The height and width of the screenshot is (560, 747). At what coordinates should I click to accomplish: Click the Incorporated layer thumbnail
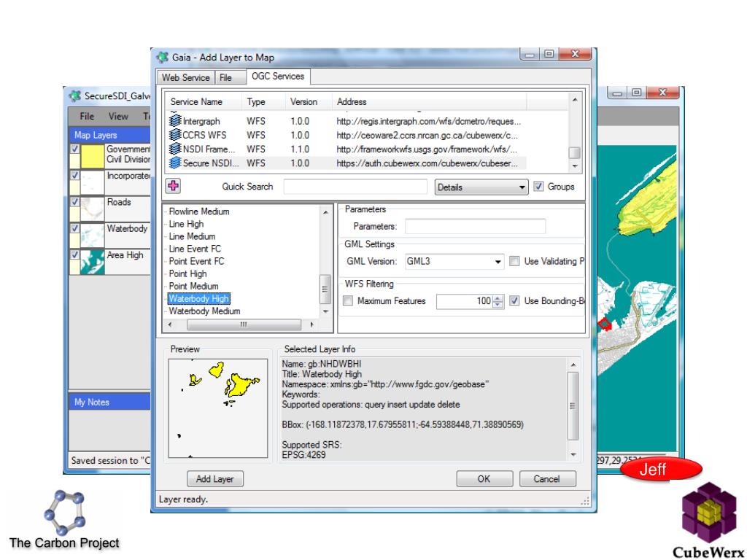pyautogui.click(x=93, y=182)
